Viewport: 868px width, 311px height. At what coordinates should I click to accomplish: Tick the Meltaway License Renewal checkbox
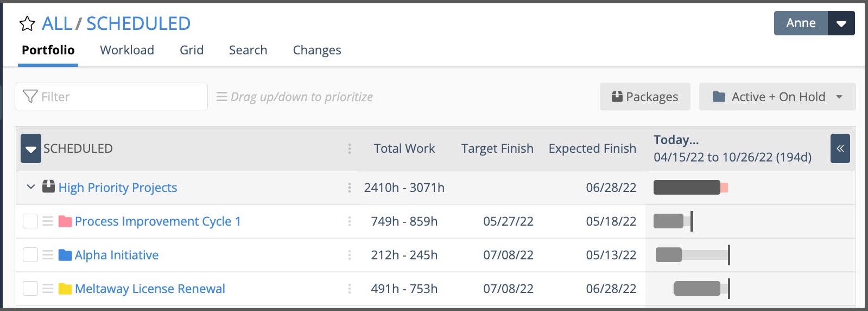click(x=30, y=289)
